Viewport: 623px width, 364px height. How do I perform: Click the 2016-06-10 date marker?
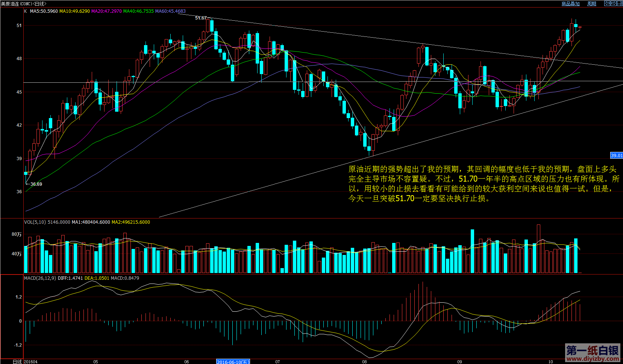(233, 362)
